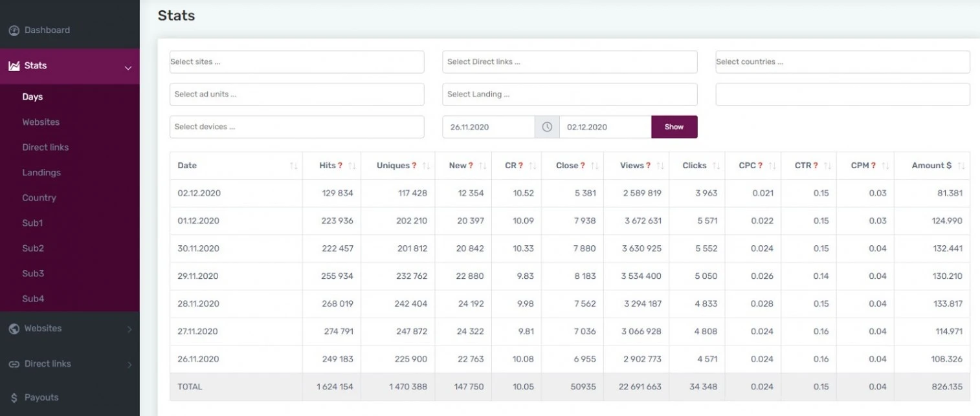
Task: Sort table by Close column arrows
Action: (x=594, y=166)
